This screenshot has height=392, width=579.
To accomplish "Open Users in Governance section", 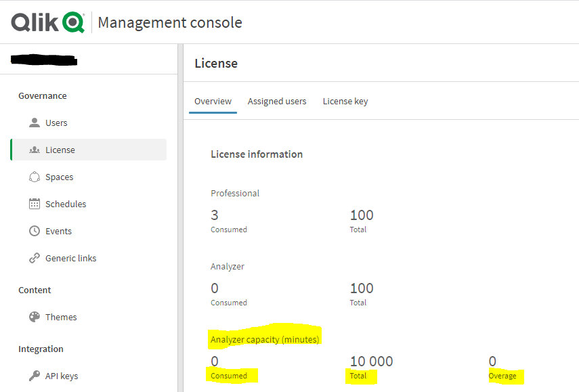I will (x=56, y=123).
